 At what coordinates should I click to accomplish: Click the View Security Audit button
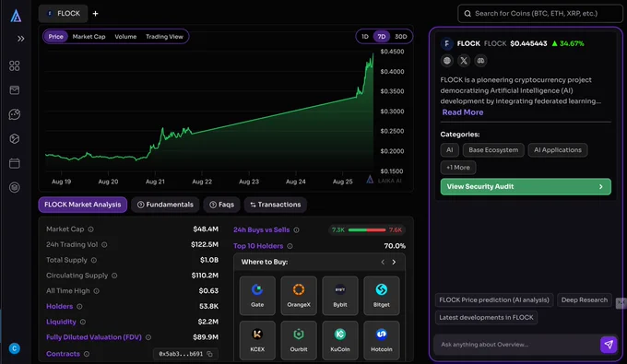coord(526,187)
